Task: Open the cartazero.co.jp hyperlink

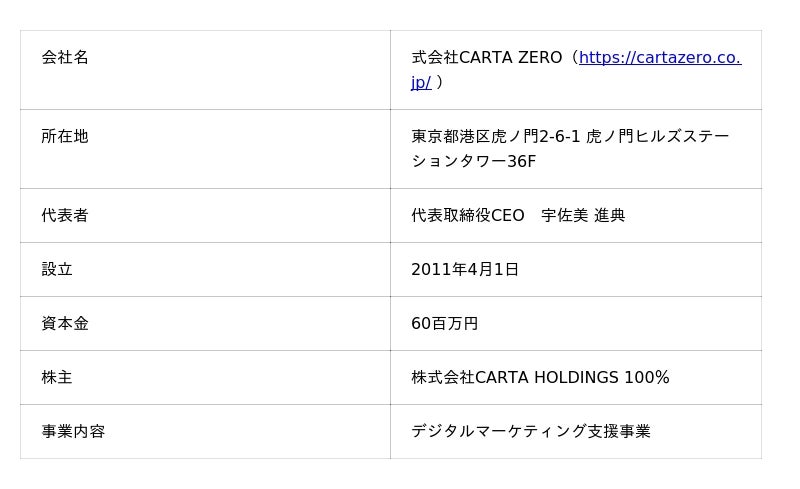Action: point(659,58)
